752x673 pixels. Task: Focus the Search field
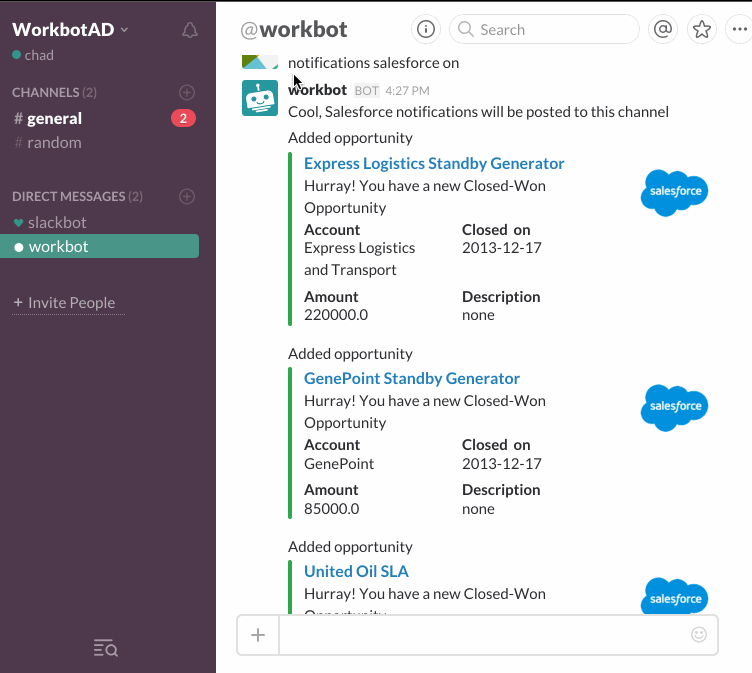click(544, 29)
